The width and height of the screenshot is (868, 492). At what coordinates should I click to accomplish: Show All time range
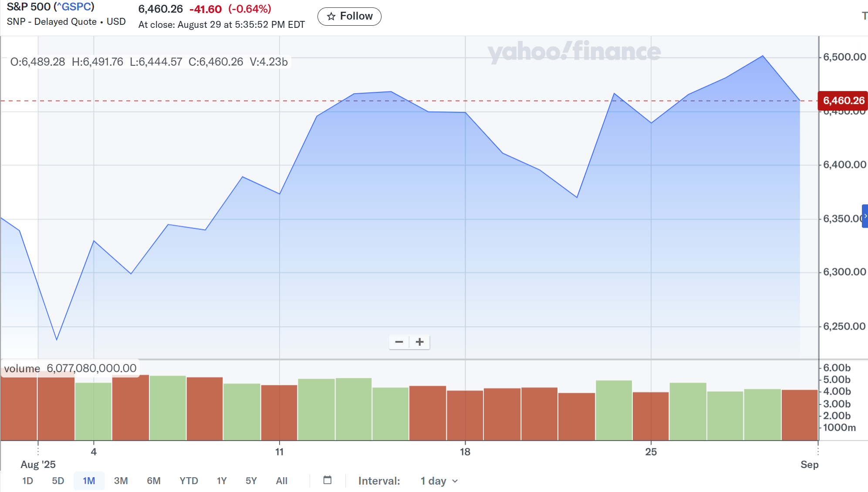click(x=281, y=481)
